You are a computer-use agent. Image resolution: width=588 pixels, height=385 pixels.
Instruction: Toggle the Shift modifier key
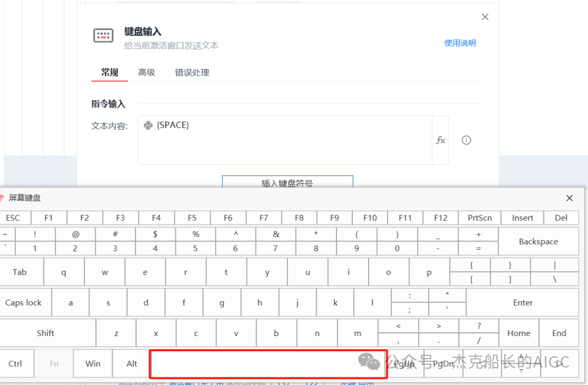pyautogui.click(x=45, y=333)
